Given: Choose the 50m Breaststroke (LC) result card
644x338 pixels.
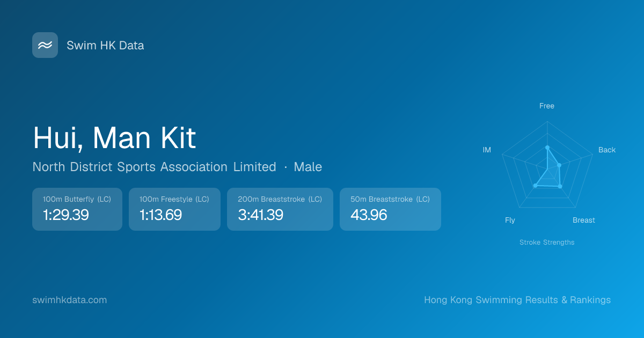Looking at the screenshot, I should point(390,209).
